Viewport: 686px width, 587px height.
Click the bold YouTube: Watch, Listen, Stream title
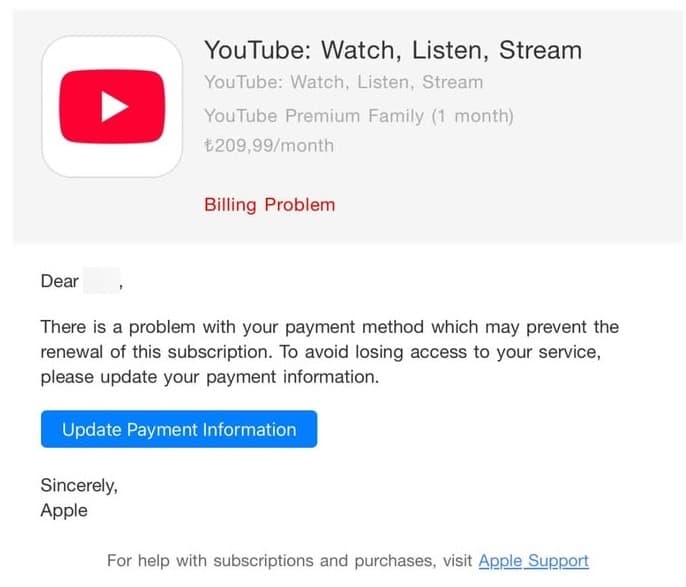pyautogui.click(x=393, y=50)
